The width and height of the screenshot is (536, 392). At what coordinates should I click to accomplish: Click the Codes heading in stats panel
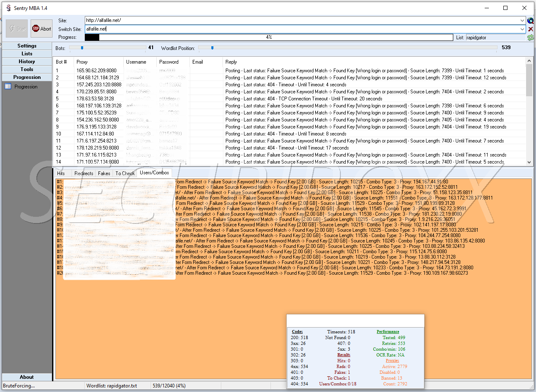(297, 332)
